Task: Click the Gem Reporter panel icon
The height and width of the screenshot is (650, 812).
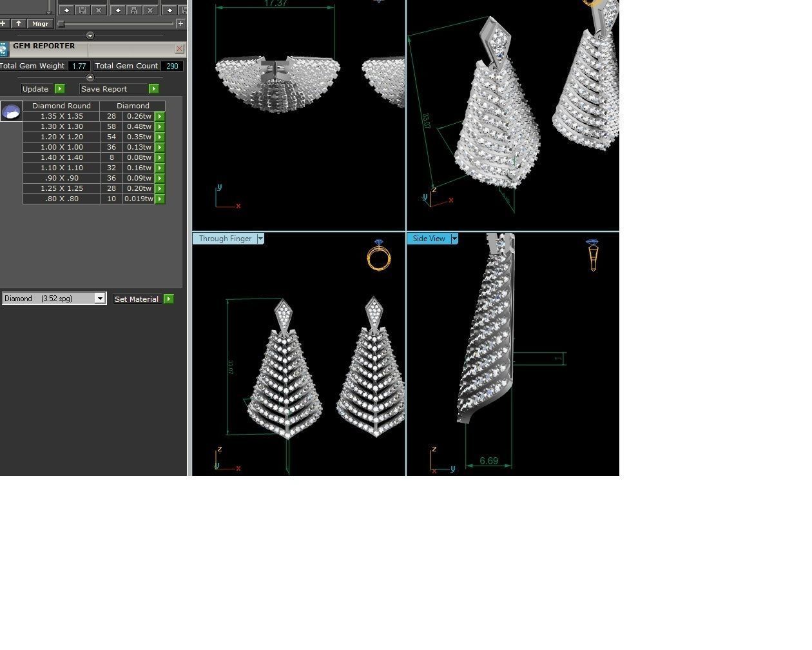Action: (x=3, y=50)
